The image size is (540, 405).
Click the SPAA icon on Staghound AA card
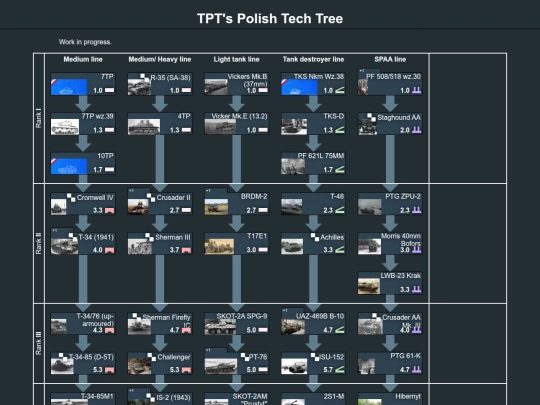[417, 130]
